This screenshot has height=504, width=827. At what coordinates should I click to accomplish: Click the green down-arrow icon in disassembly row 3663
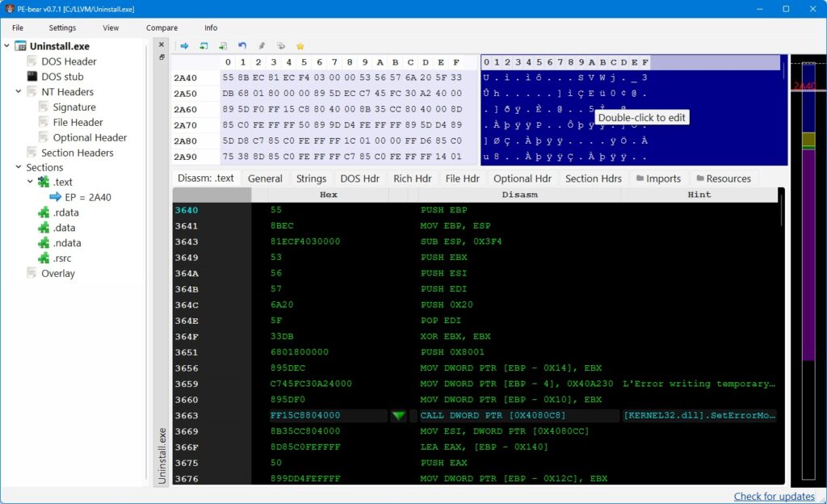point(398,416)
